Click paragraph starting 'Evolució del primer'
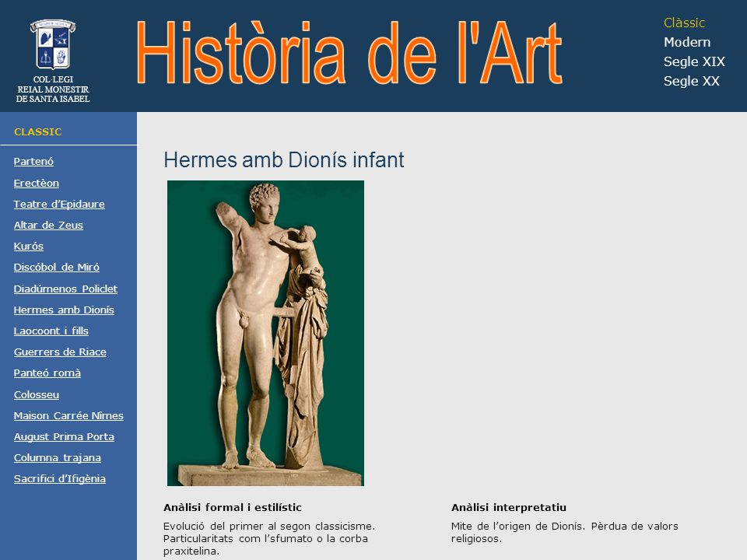 tap(269, 538)
